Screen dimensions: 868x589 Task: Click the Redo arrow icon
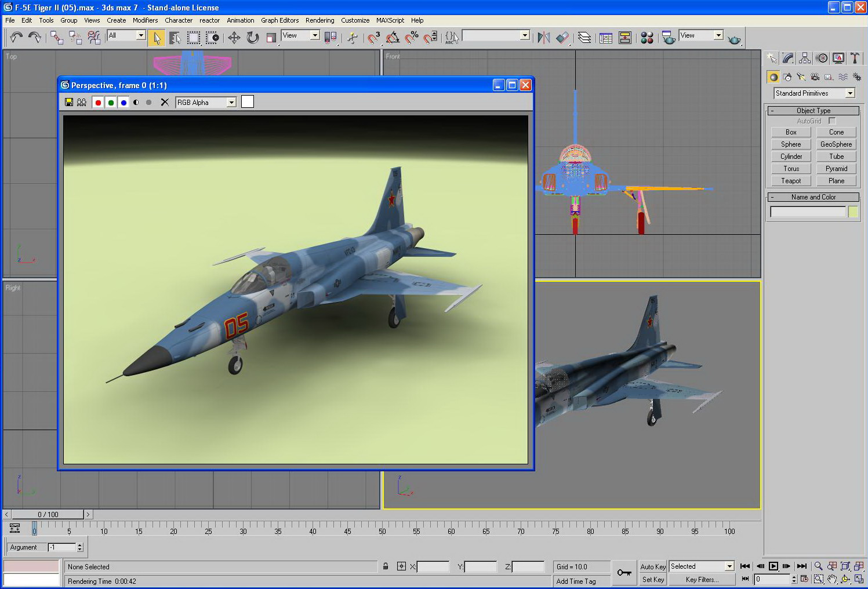(x=35, y=38)
